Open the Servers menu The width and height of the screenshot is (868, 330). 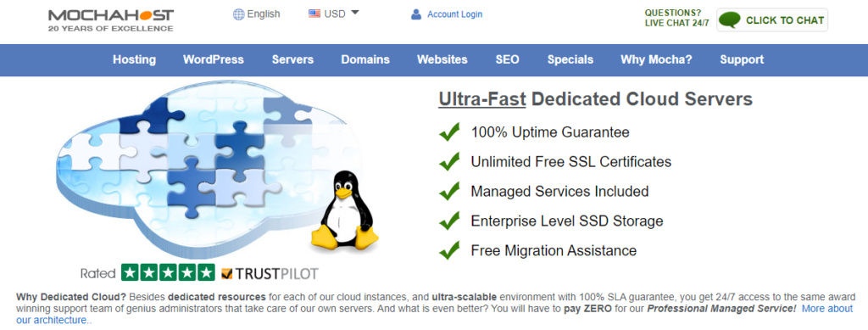tap(292, 59)
